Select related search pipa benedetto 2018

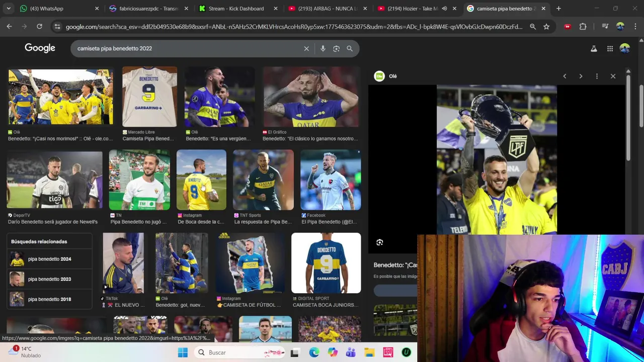pos(49,299)
